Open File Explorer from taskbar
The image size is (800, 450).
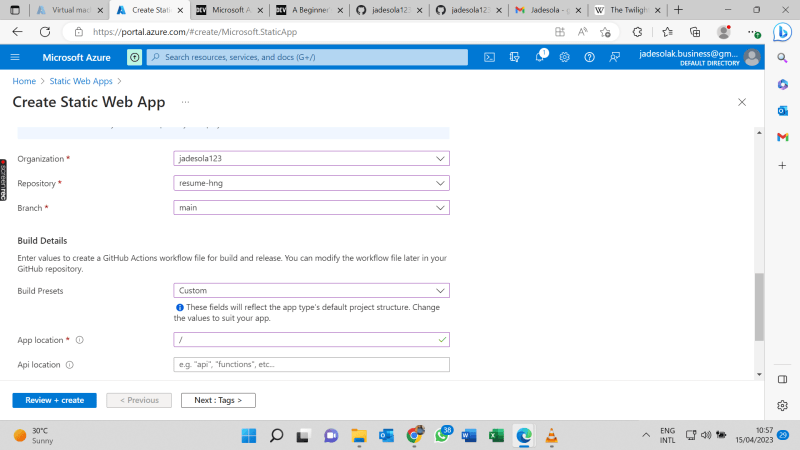(359, 436)
